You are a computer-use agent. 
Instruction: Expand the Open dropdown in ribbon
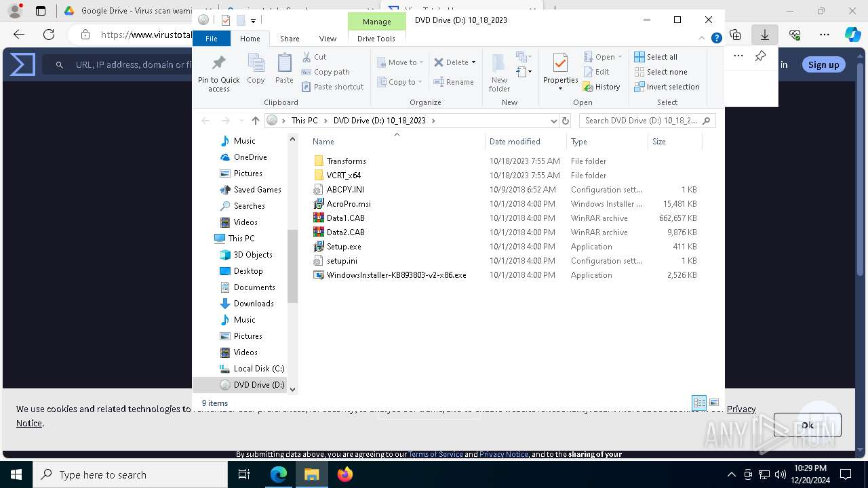620,57
